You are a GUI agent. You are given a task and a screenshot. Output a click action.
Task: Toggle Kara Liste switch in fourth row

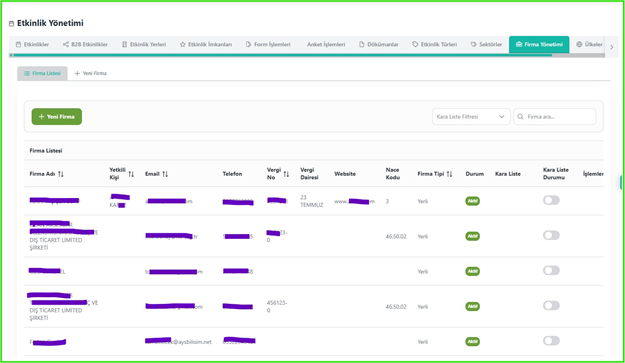(551, 306)
